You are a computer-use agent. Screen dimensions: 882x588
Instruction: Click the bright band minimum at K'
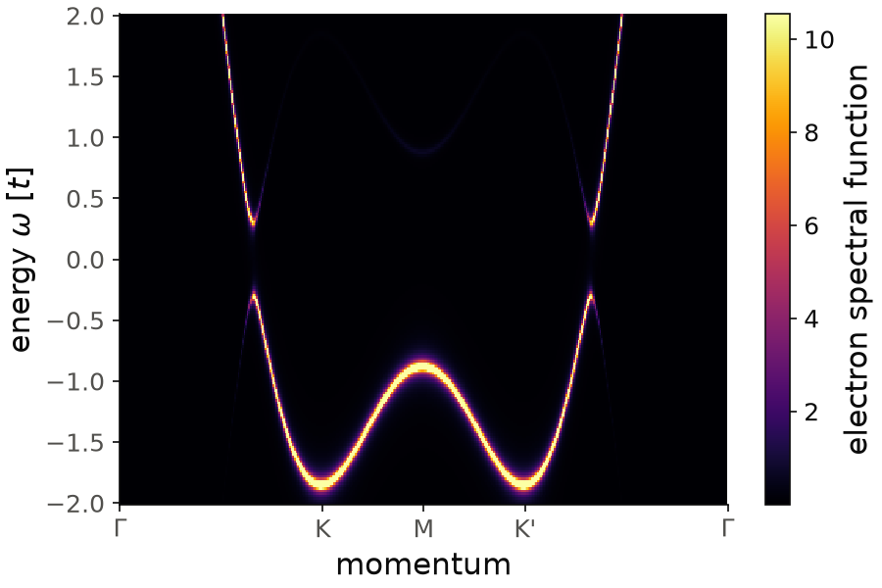click(x=524, y=483)
